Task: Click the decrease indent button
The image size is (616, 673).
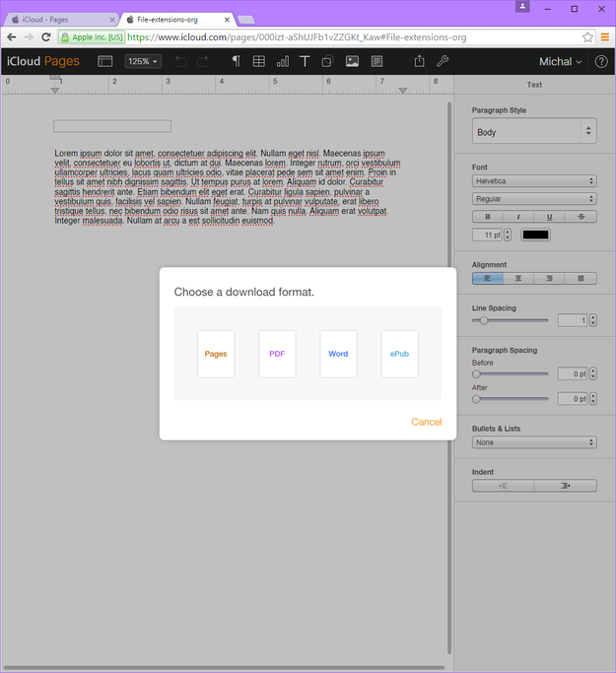Action: tap(503, 486)
